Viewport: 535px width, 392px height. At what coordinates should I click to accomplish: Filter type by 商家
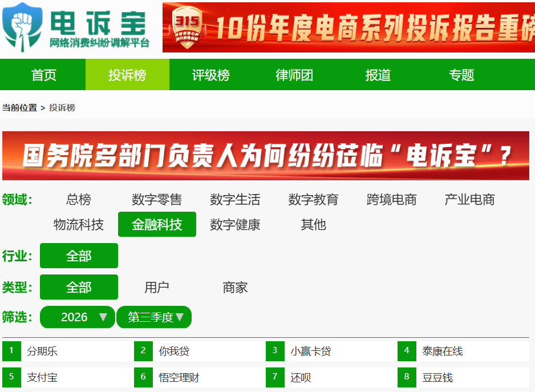(235, 287)
